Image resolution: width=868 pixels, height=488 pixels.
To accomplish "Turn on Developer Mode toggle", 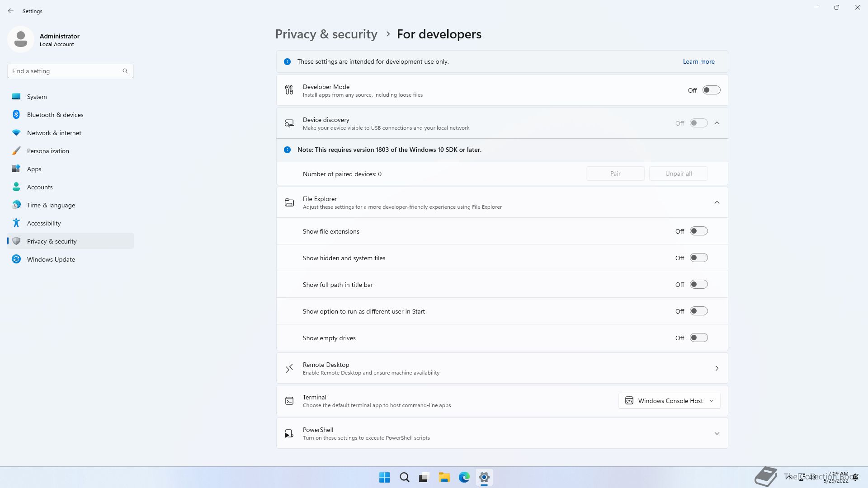I will tap(711, 90).
